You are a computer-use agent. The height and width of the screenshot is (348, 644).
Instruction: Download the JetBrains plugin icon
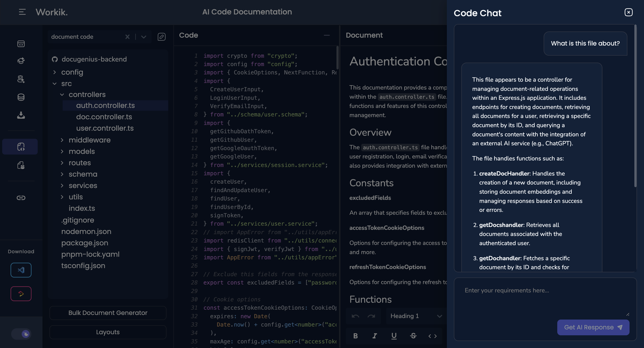(x=21, y=294)
